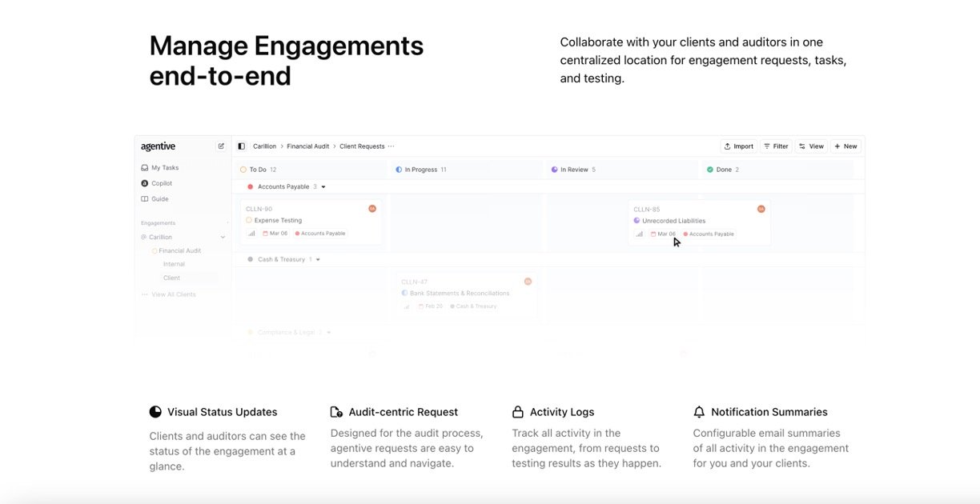The image size is (980, 504).
Task: Click the Accounts Payable tag on Expense Testing
Action: tap(320, 234)
